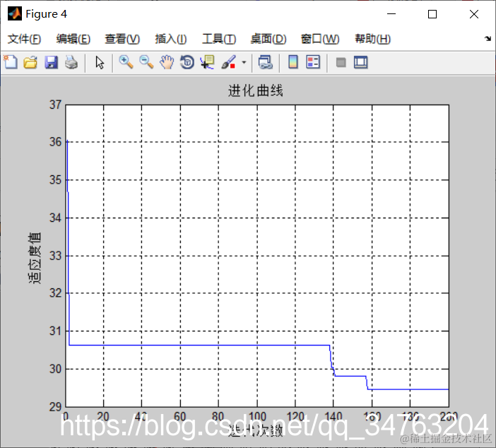Image resolution: width=496 pixels, height=448 pixels.
Task: Activate the Zoom In tool
Action: (x=126, y=62)
